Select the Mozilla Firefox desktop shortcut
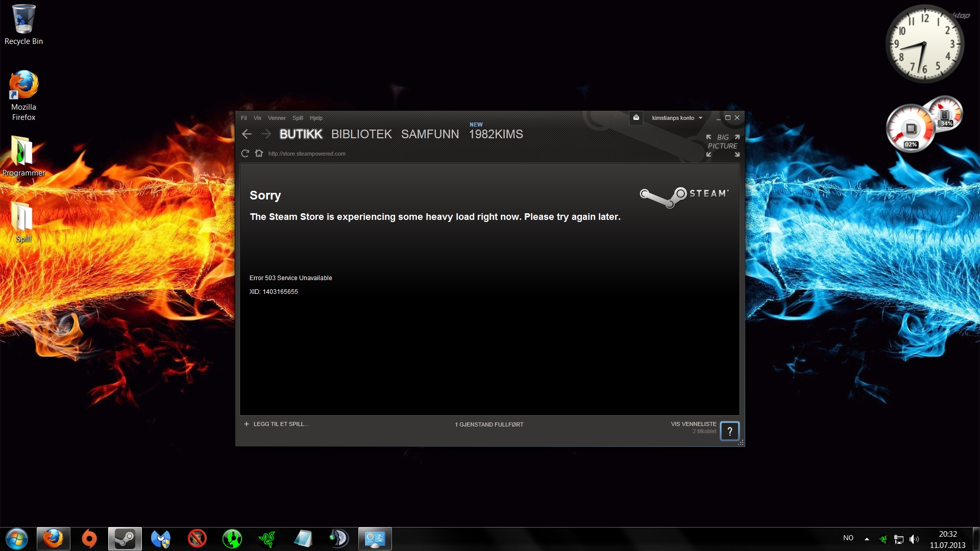This screenshot has width=980, height=551. coord(23,96)
